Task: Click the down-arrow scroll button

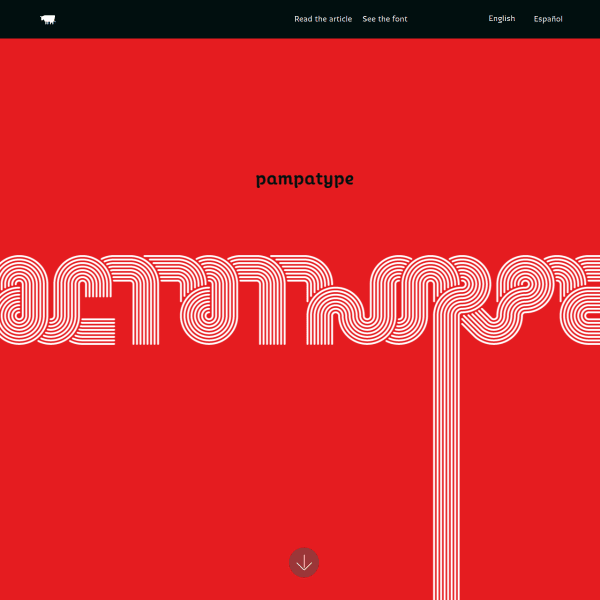Action: (x=304, y=562)
